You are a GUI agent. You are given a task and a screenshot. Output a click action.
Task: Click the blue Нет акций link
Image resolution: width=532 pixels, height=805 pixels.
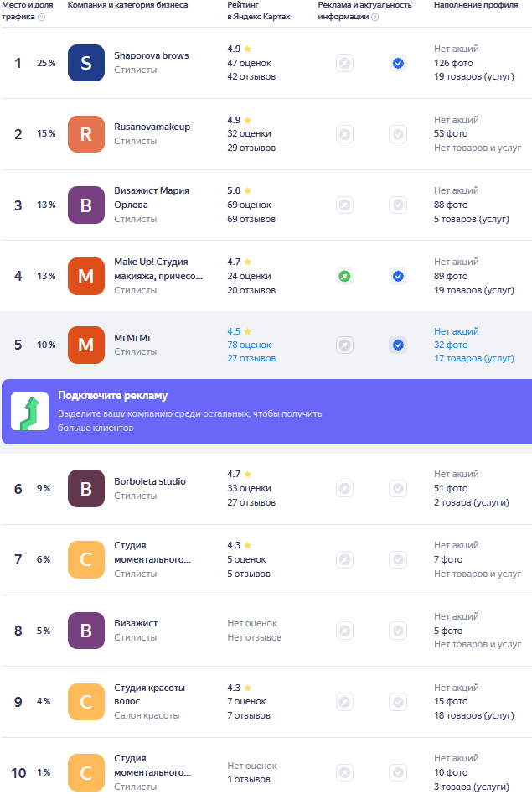pos(456,332)
